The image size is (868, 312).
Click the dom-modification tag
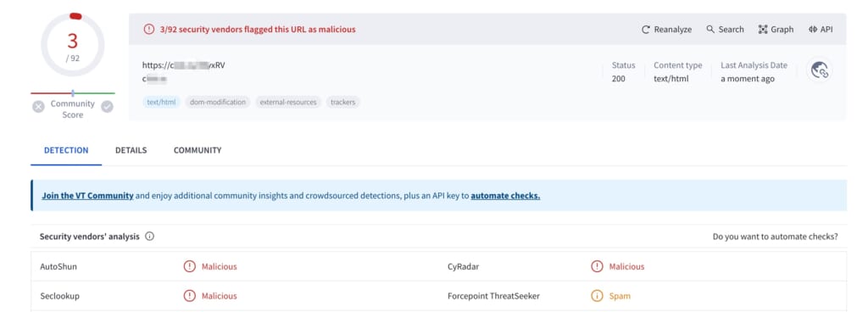pos(218,103)
